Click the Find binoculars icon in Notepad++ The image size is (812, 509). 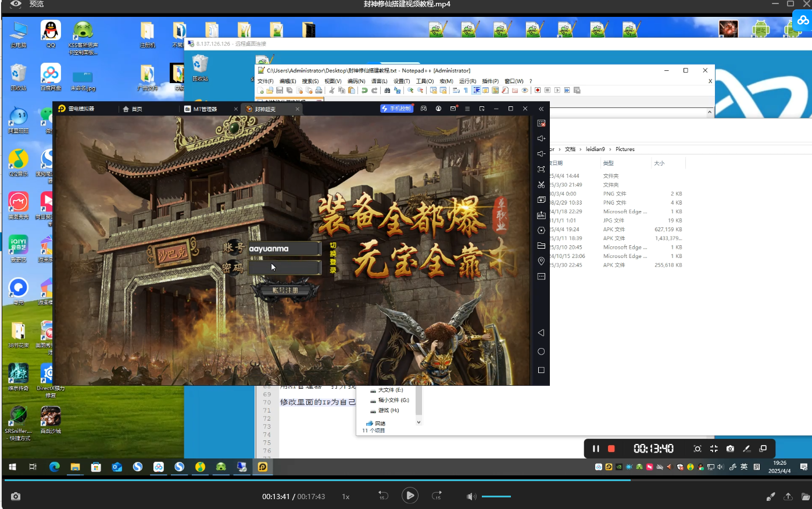pos(387,90)
